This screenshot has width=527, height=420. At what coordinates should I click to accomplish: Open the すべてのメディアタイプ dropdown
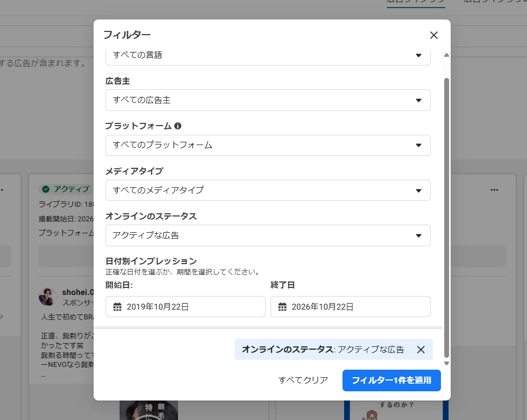268,191
